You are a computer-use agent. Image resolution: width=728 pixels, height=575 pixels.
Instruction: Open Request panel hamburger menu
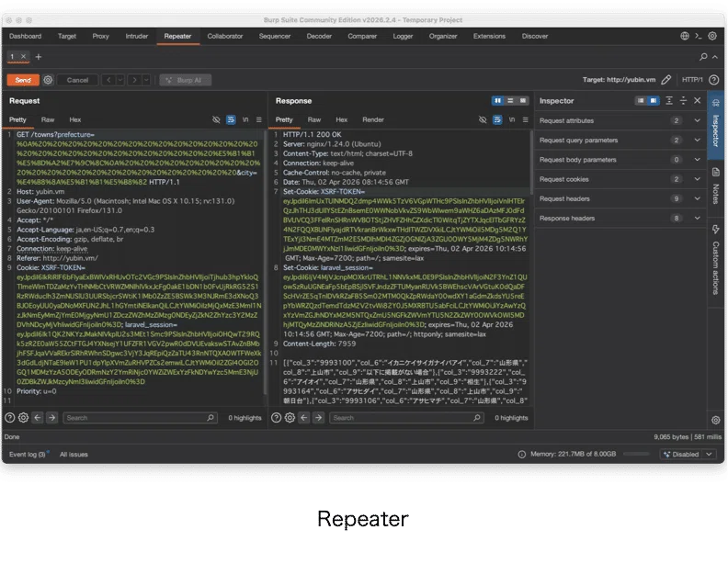tap(259, 119)
